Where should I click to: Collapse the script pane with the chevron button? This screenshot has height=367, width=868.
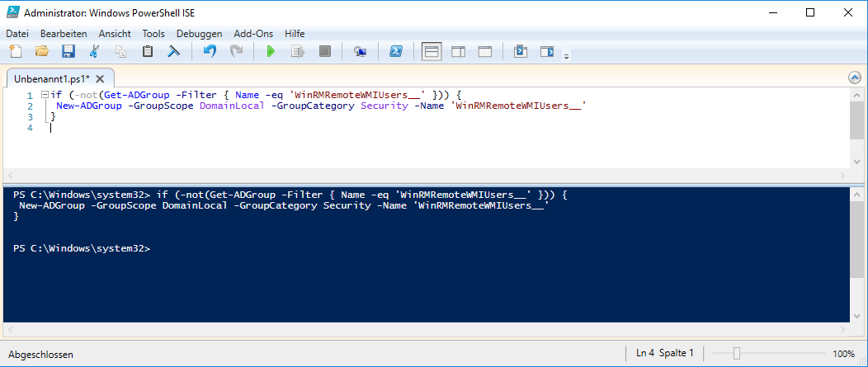pos(854,78)
